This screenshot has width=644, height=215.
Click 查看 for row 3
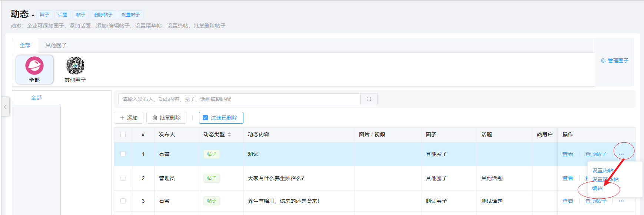click(x=568, y=201)
